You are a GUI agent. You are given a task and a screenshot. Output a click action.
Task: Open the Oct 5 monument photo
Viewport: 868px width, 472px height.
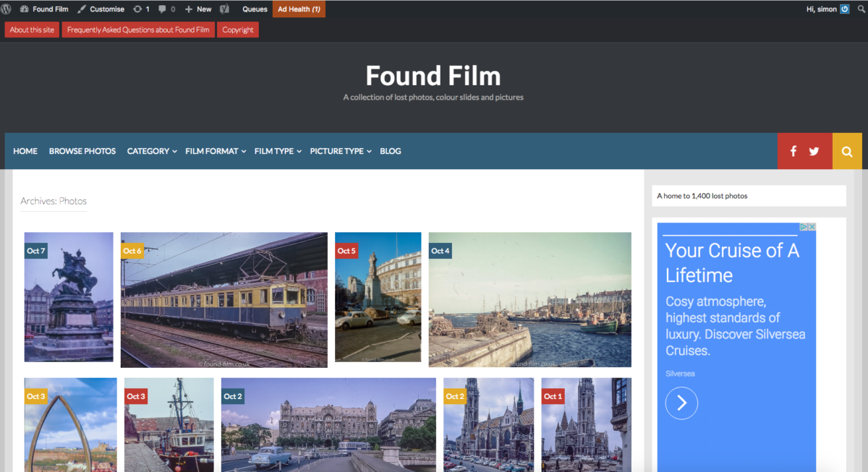pyautogui.click(x=378, y=297)
